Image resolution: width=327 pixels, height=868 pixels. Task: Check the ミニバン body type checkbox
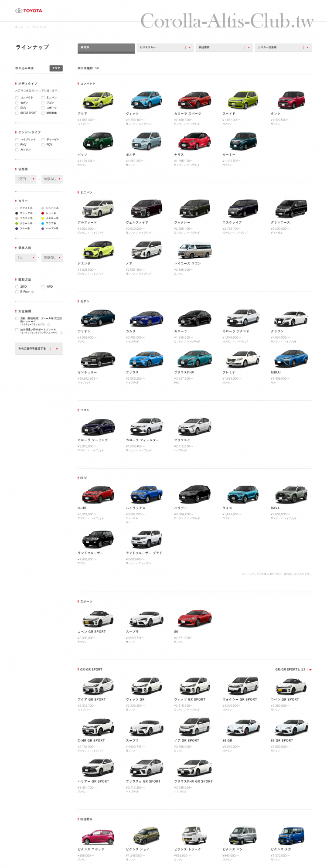point(43,98)
